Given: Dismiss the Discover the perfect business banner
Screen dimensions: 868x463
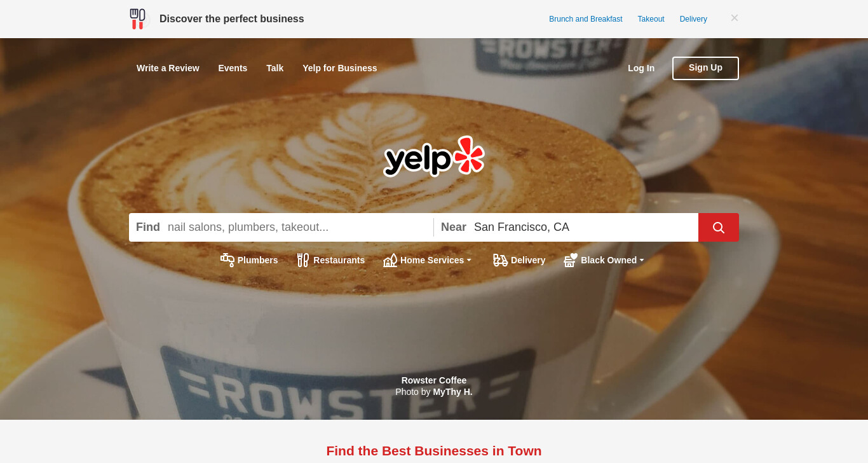Looking at the screenshot, I should pyautogui.click(x=735, y=18).
